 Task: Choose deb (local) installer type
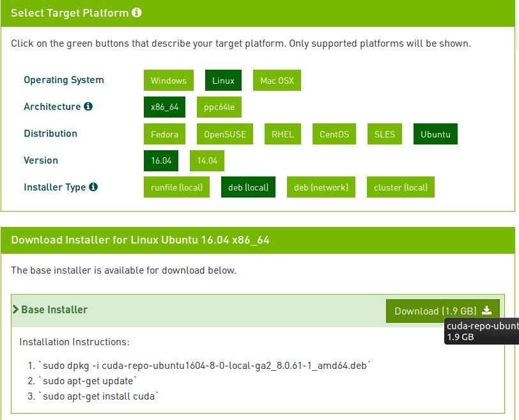point(248,187)
